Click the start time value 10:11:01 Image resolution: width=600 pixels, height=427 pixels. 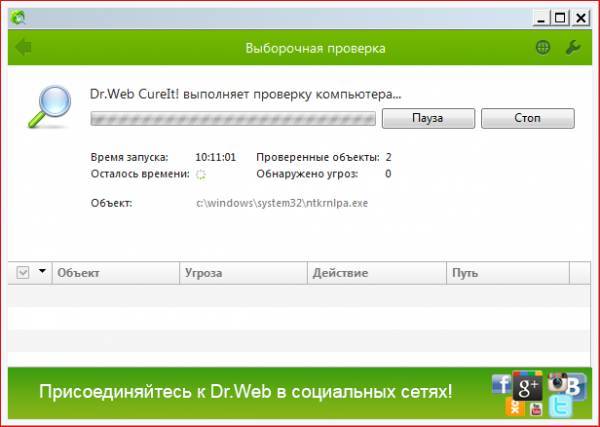point(215,157)
